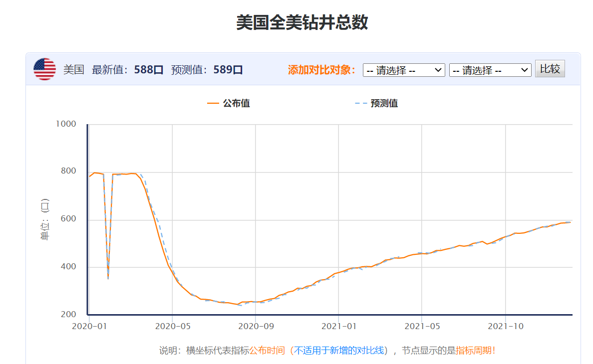Screen dimensions: 593x364
Task: Click the 添加对比对象 label
Action: [x=322, y=70]
